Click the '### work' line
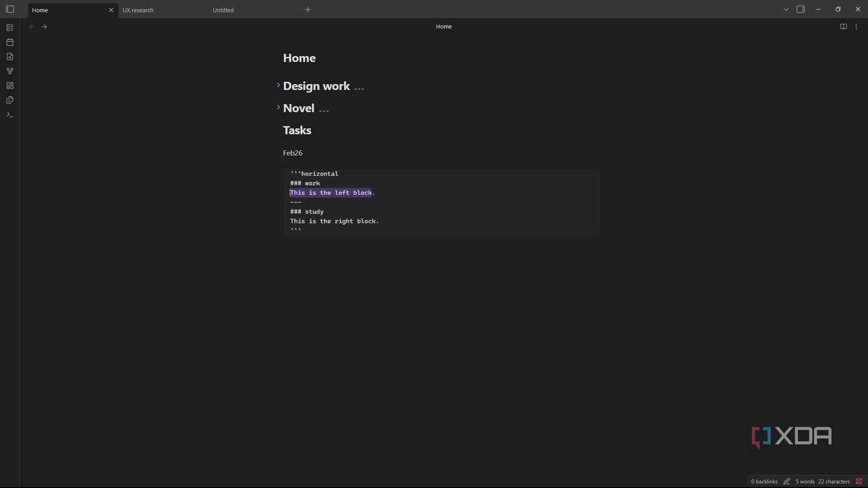868x488 pixels. point(305,183)
